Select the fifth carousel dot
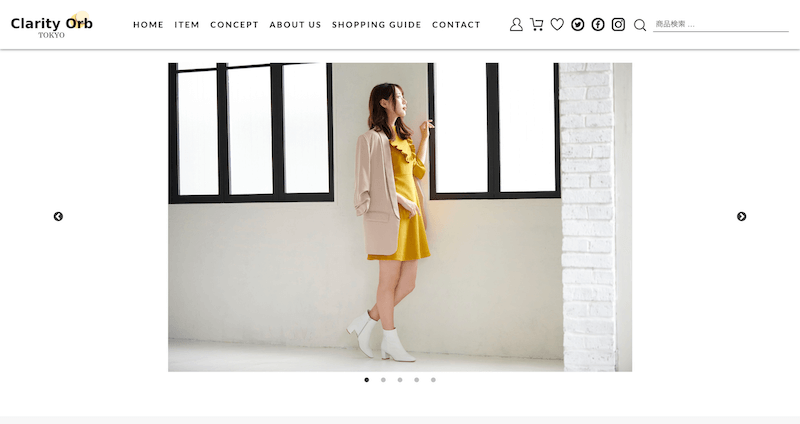The image size is (800, 424). tap(433, 380)
